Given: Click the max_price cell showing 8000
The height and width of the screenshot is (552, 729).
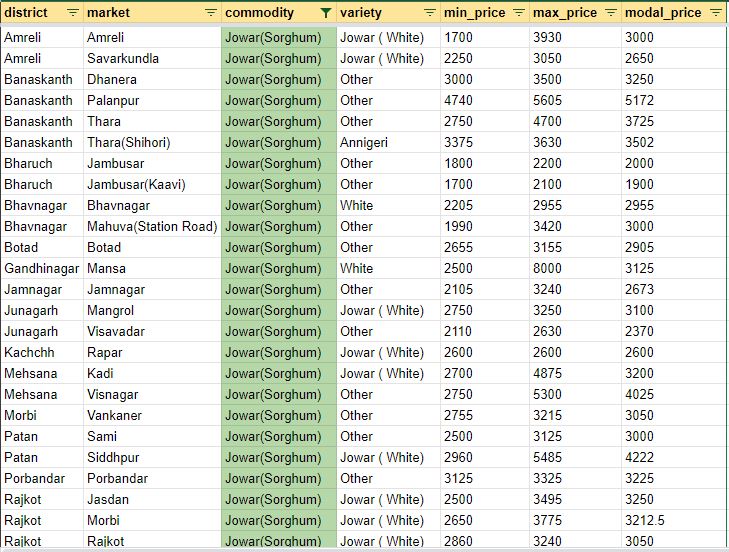Looking at the screenshot, I should [549, 268].
